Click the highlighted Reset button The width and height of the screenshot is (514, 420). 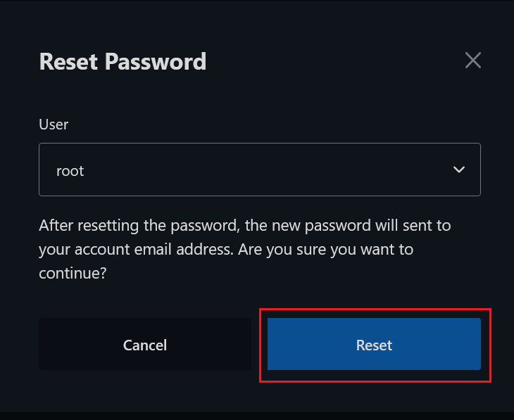click(374, 345)
